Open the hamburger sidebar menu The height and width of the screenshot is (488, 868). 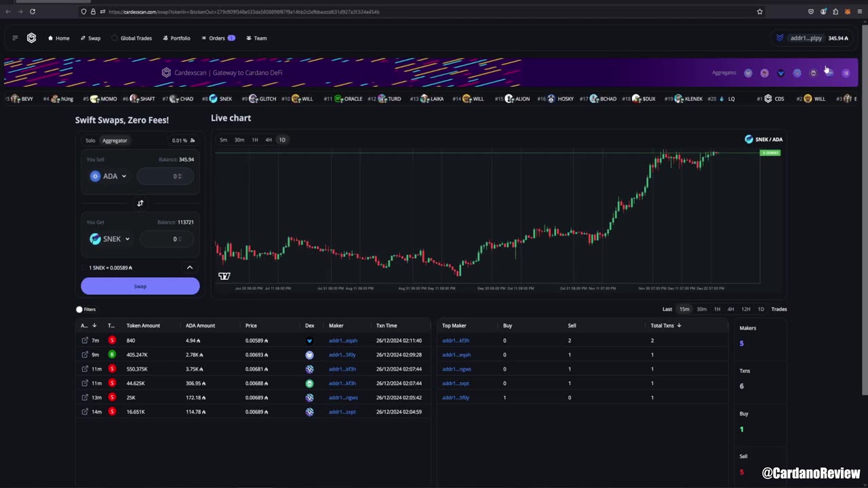point(15,38)
